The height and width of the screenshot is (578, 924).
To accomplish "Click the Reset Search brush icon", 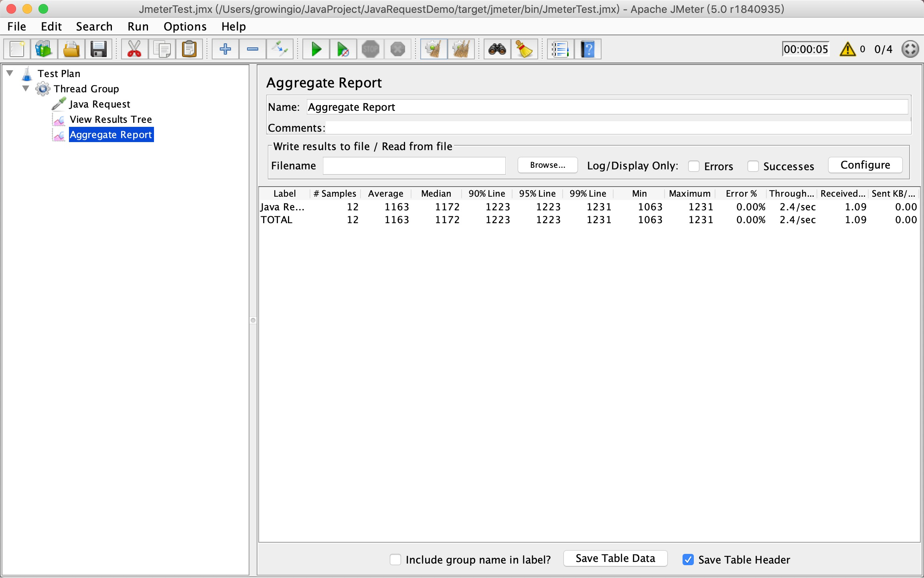I will click(524, 49).
